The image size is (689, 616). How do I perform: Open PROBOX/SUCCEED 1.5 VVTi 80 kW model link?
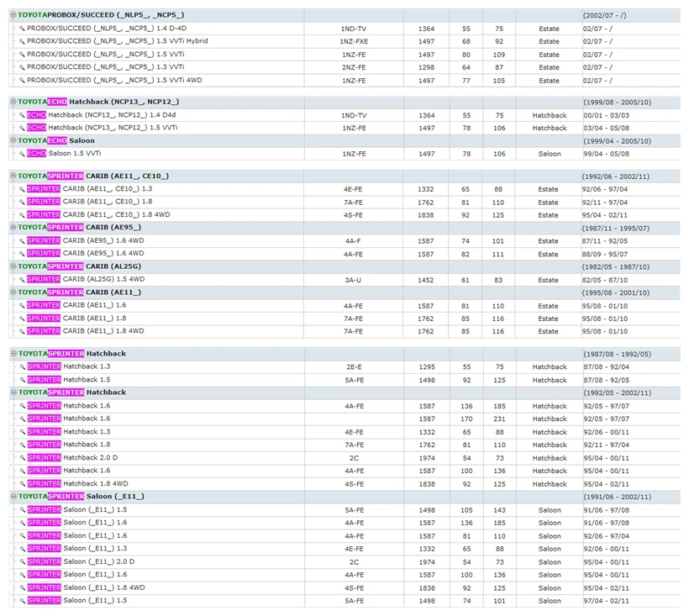pyautogui.click(x=106, y=55)
